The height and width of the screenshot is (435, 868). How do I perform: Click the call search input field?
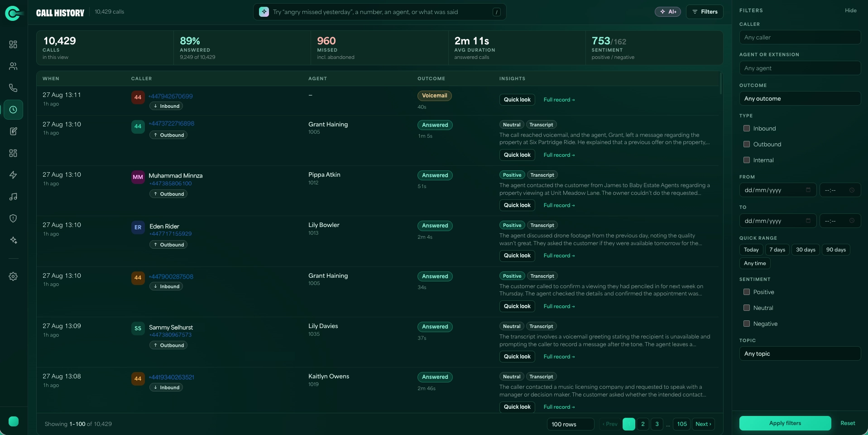[379, 12]
